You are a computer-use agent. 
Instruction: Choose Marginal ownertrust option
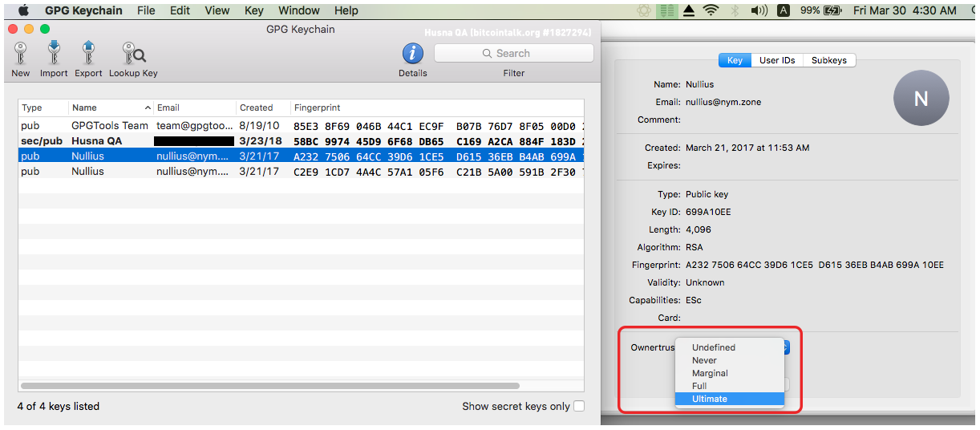[x=730, y=373]
